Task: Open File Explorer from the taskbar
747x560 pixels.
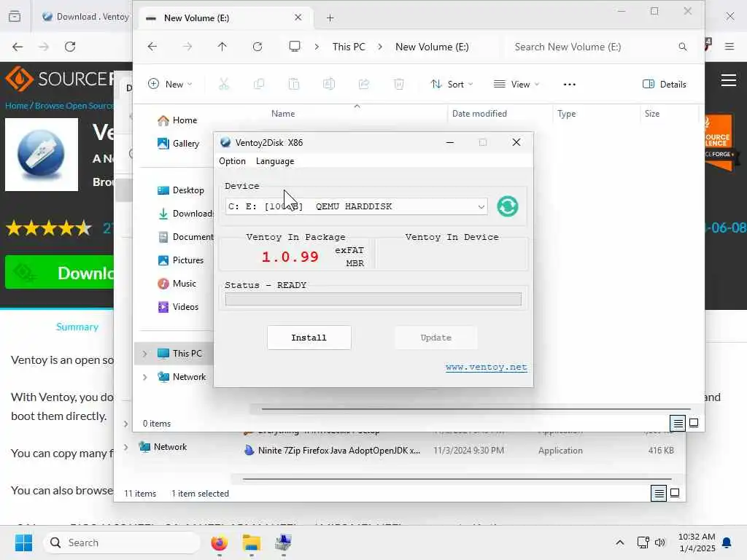Action: (251, 542)
